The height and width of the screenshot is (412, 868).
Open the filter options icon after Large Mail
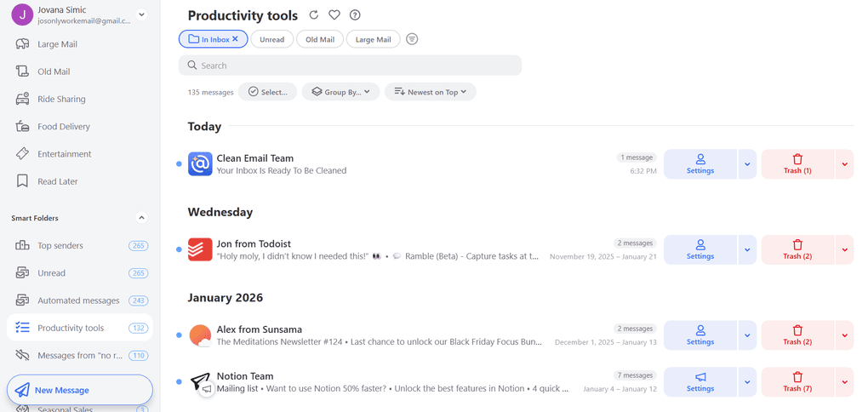(412, 39)
